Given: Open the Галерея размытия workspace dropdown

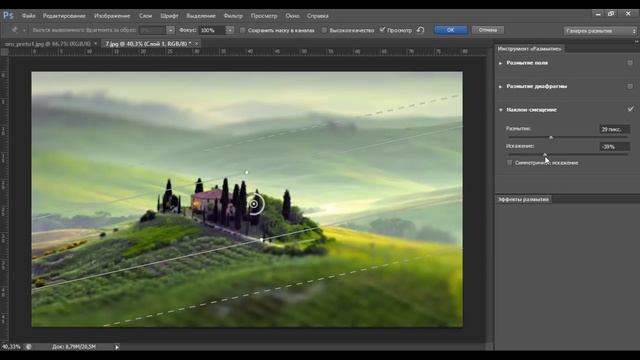Looking at the screenshot, I should pos(600,31).
